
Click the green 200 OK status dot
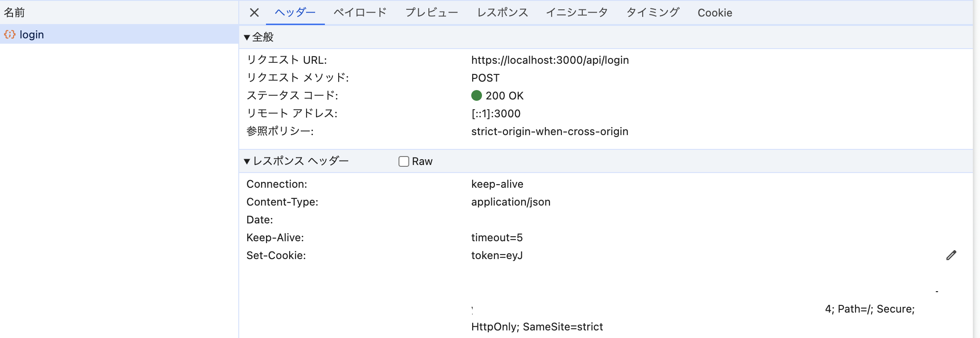coord(478,95)
